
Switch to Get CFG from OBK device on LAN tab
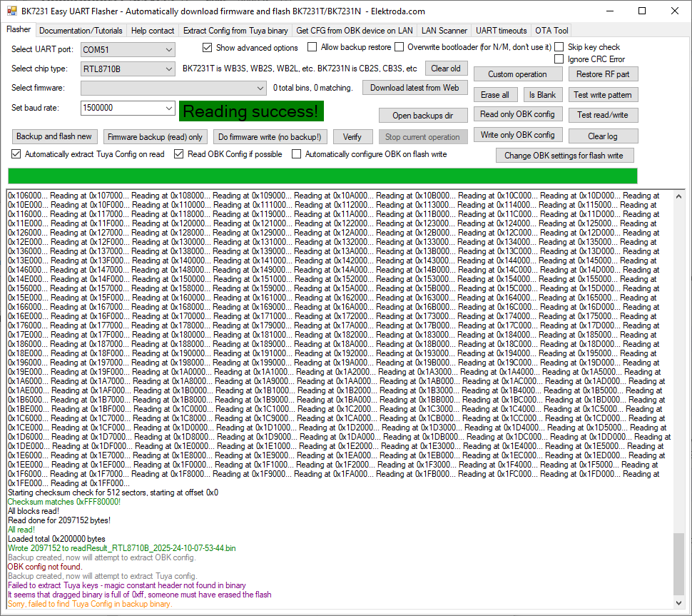[355, 31]
